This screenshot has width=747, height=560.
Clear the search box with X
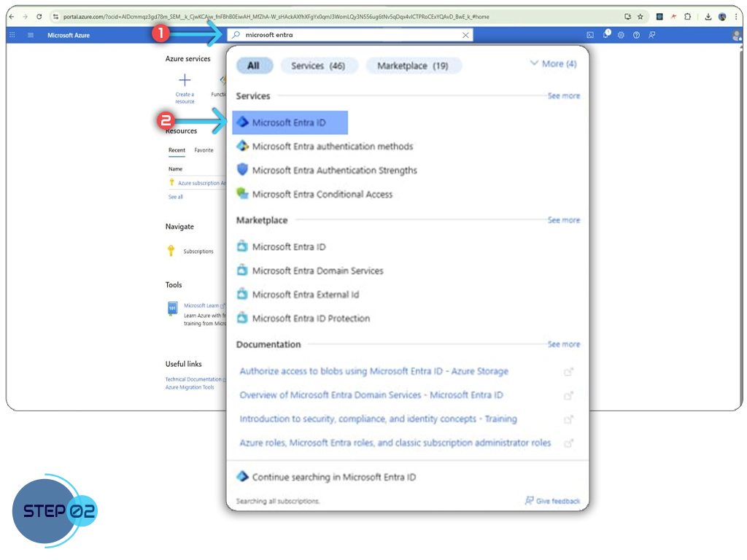tap(465, 35)
